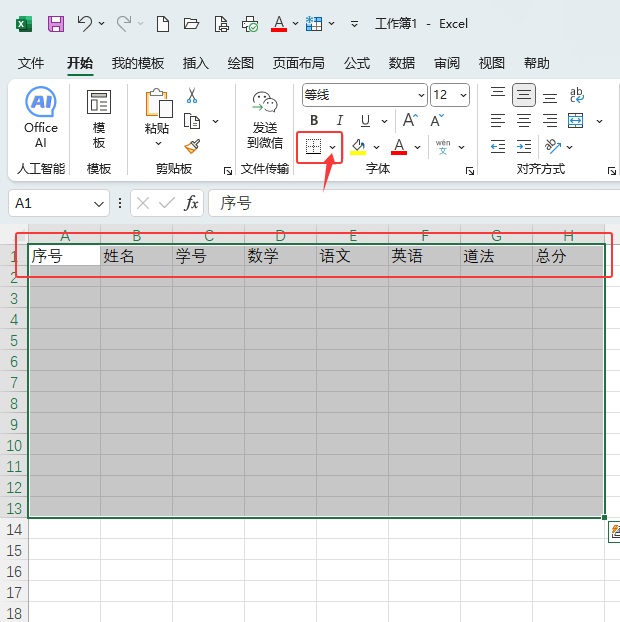
Task: Switch to the 公式 (Formulas) tab
Action: click(357, 63)
